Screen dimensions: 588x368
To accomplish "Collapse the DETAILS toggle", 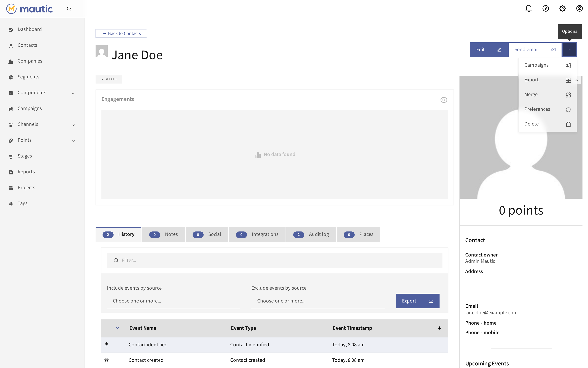I will [x=109, y=79].
